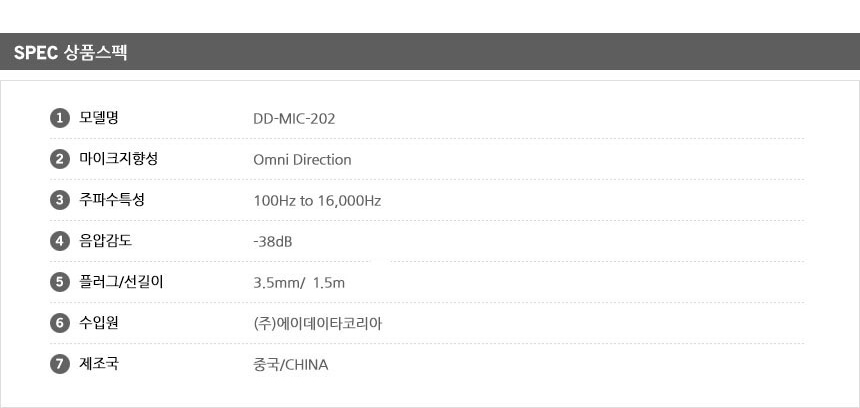This screenshot has height=408, width=860.
Task: Click the (주)에이데이타코리아 importer text
Action: click(318, 324)
